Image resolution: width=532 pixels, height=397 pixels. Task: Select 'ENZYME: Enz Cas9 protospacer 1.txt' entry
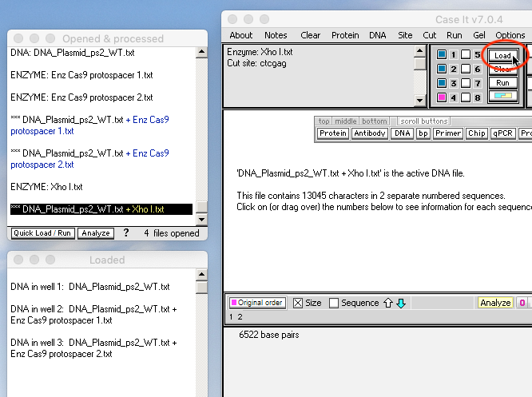click(x=81, y=75)
